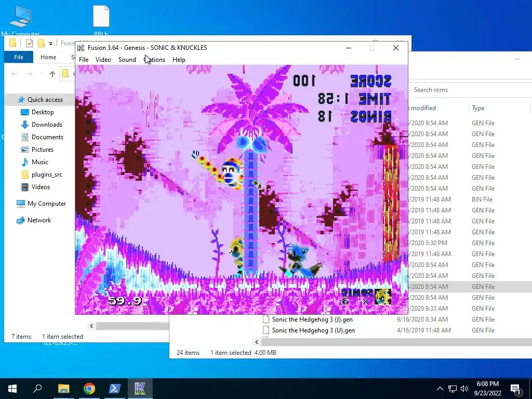Select Sonic the Hedgehog 3 (U).gen file

[x=313, y=330]
